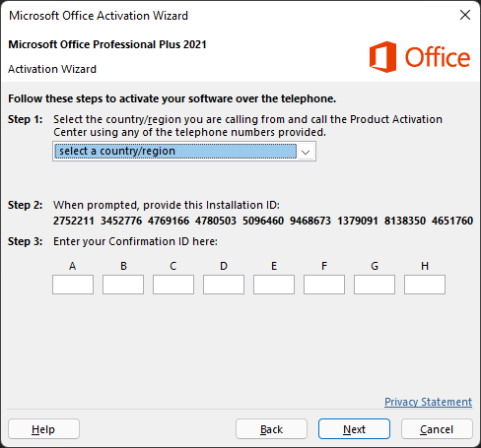Click the 'Step 2:' label
481x448 pixels.
pyautogui.click(x=26, y=205)
